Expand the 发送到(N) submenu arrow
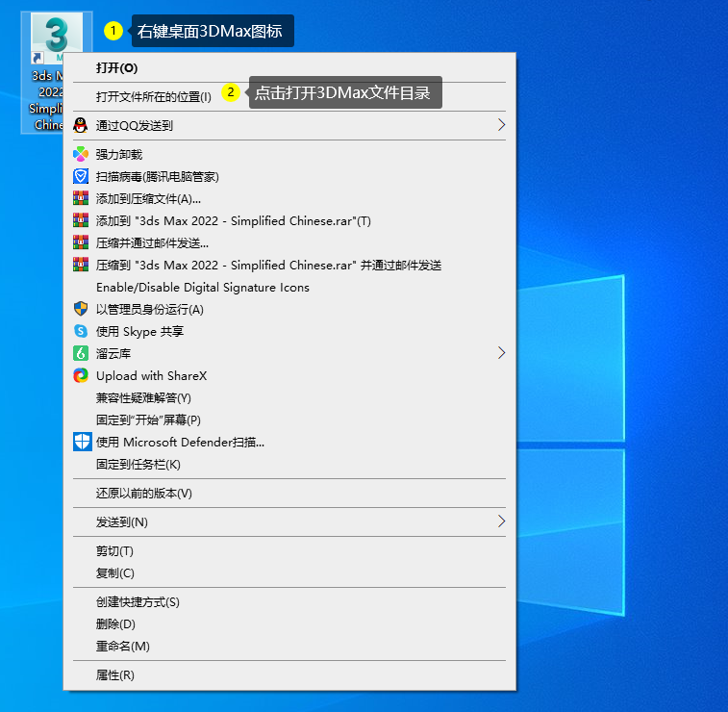 coord(501,521)
